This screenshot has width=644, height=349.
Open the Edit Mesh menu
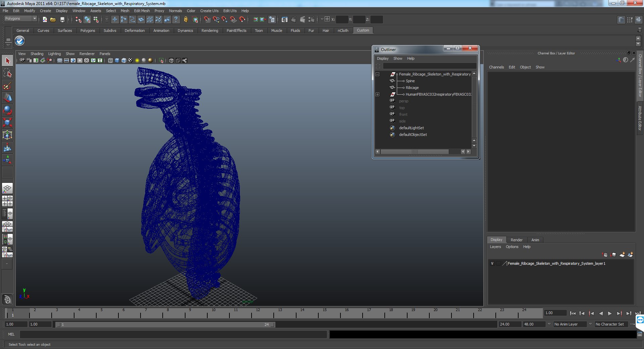click(142, 11)
